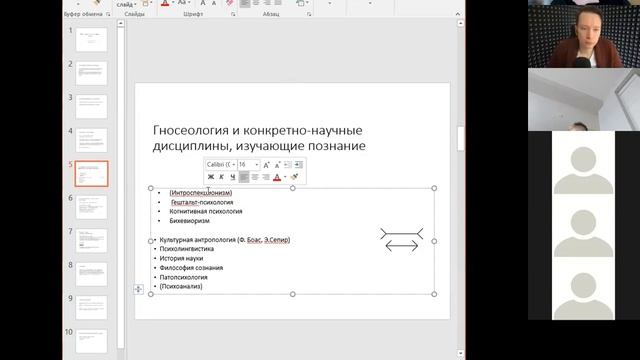The image size is (640, 360).
Task: Click the ribbon clear formatting eraser icon
Action: pos(230,3)
